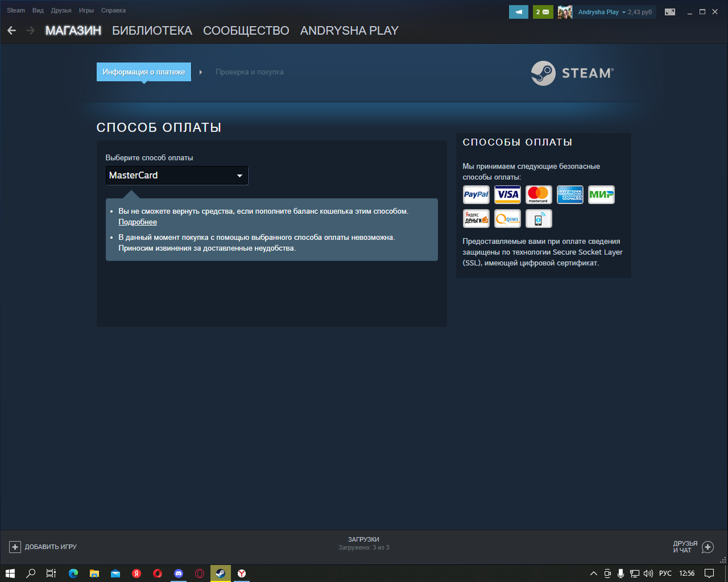Click the VISA payment icon
Screen dimensions: 728x582
(x=507, y=195)
